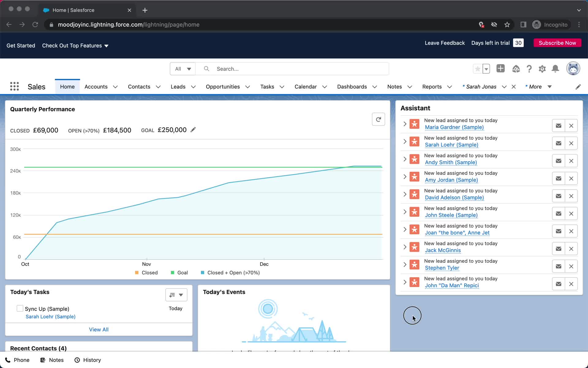Click the browser address bar URL
The width and height of the screenshot is (588, 368).
(129, 25)
